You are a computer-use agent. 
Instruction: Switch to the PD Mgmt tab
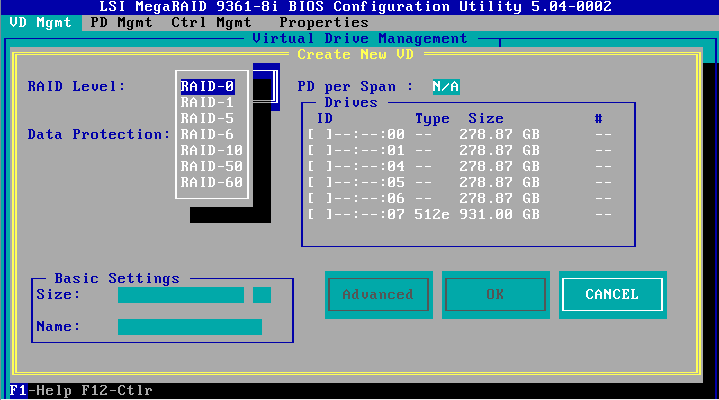tap(121, 22)
